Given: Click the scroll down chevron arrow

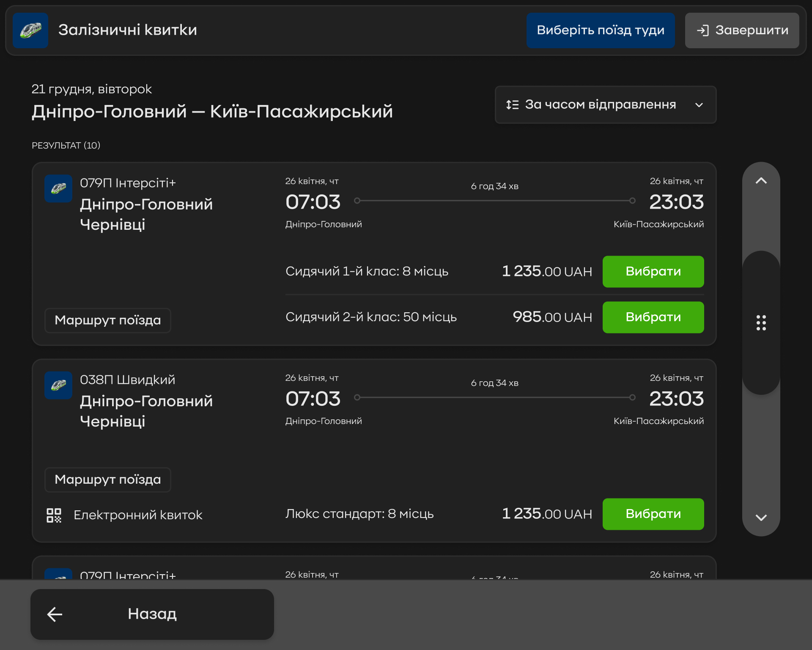Looking at the screenshot, I should click(761, 518).
